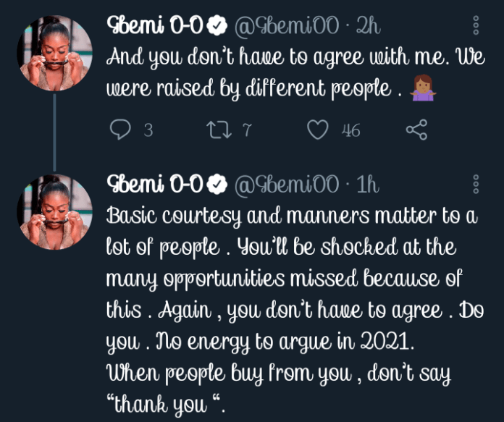Open profile picture on the first tweet
Viewport: 504px width, 422px height.
(54, 51)
